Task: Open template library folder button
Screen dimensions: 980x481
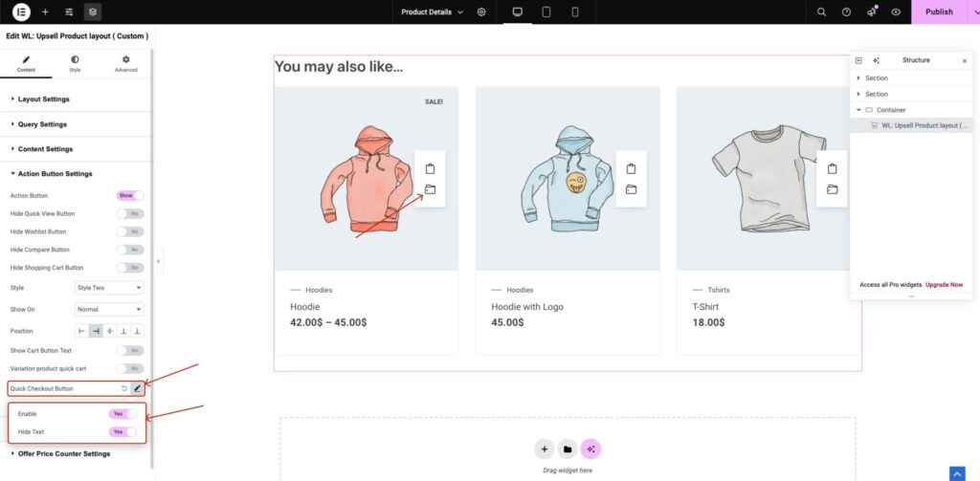Action: [x=568, y=449]
